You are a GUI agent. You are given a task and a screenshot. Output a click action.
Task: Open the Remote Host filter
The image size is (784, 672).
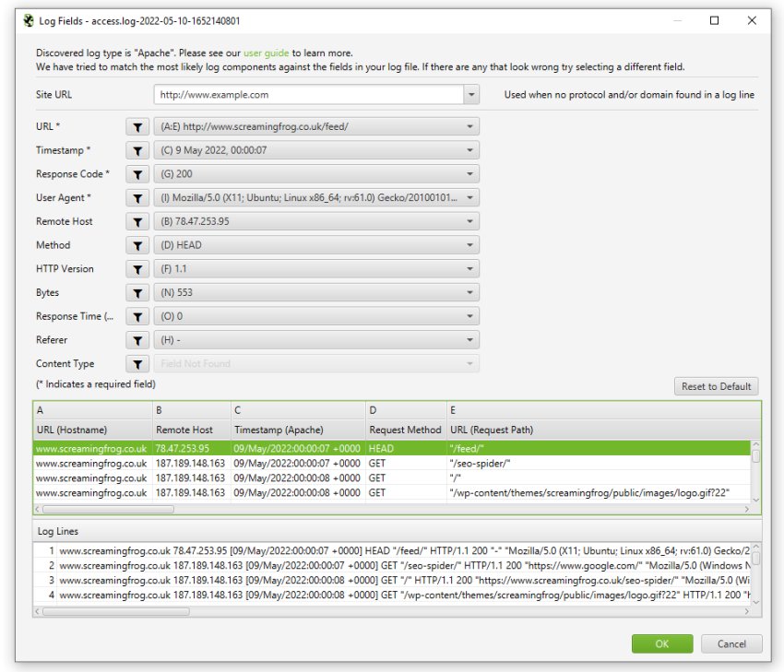pos(137,221)
